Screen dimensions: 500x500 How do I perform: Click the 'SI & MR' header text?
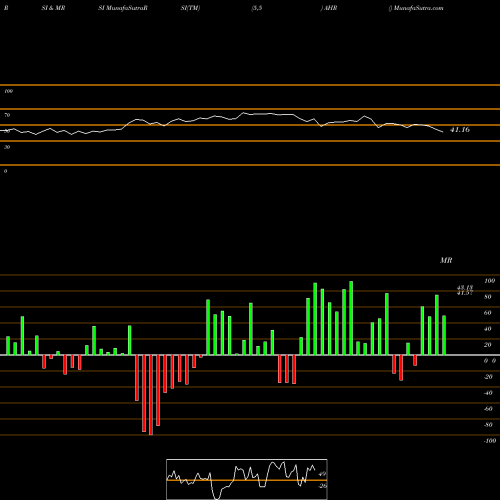(53, 8)
